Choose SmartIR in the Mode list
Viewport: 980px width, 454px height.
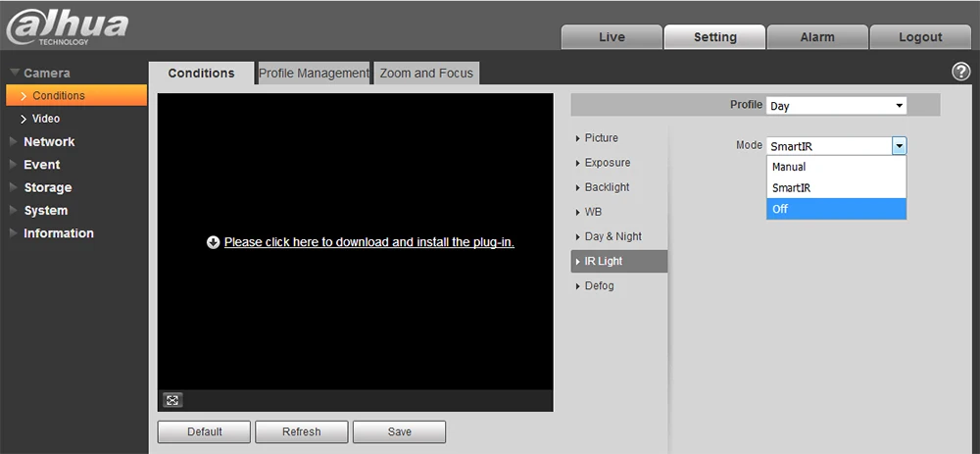click(836, 187)
